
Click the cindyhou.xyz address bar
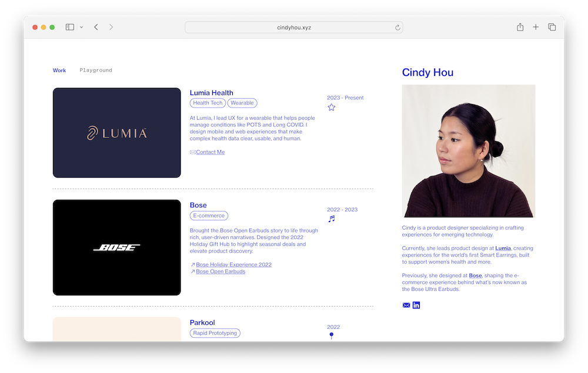294,28
